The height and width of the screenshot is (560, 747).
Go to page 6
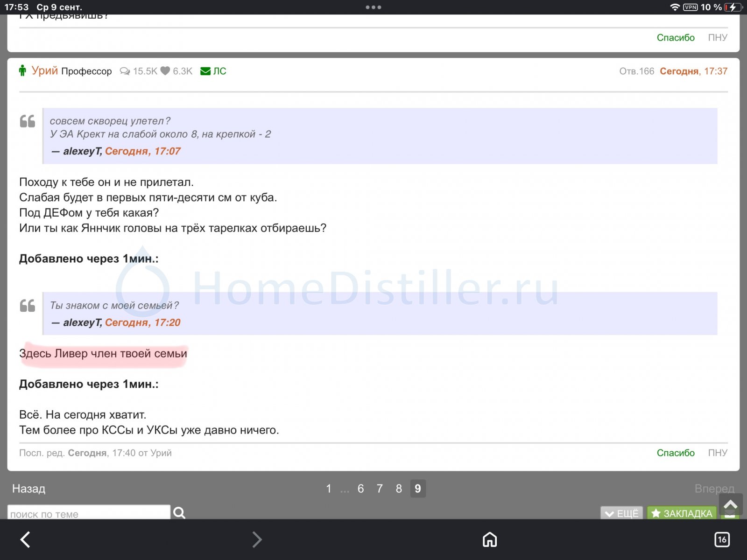click(360, 489)
